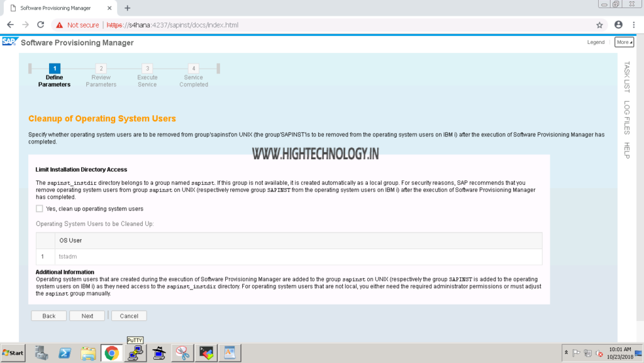Enable 'Yes, clean up operating system users'
Image resolution: width=644 pixels, height=363 pixels.
click(40, 209)
